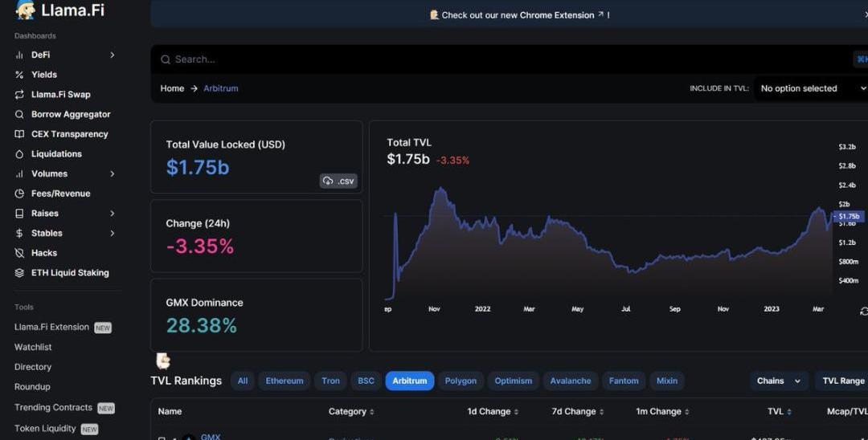Click the Liquidations droplet icon
The image size is (868, 440).
(x=19, y=154)
